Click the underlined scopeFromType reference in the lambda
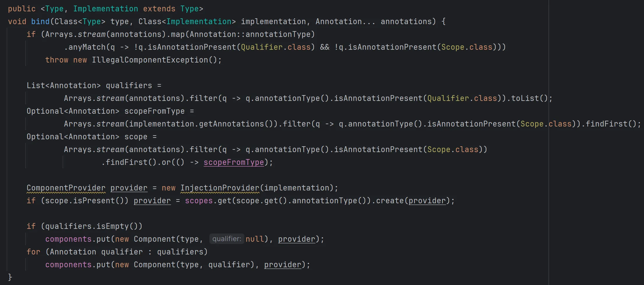The width and height of the screenshot is (644, 285). point(234,162)
